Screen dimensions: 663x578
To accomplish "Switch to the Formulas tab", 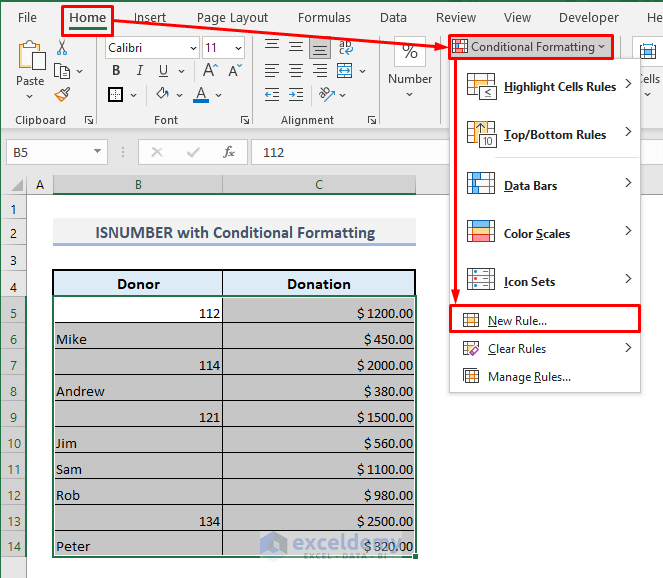I will [x=324, y=18].
